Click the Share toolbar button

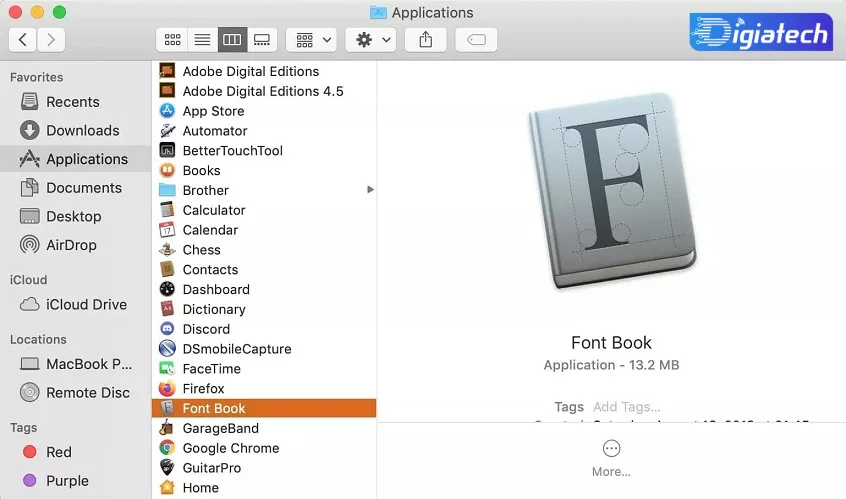(426, 39)
